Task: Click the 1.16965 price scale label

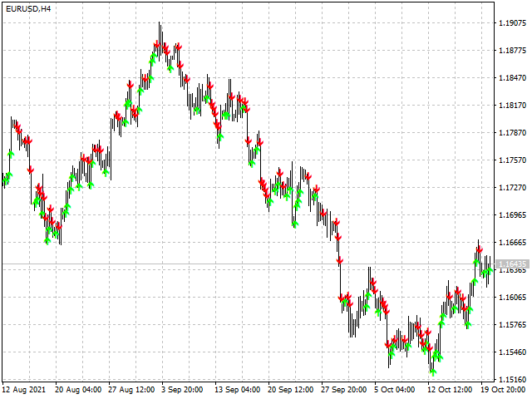Action: tap(512, 215)
